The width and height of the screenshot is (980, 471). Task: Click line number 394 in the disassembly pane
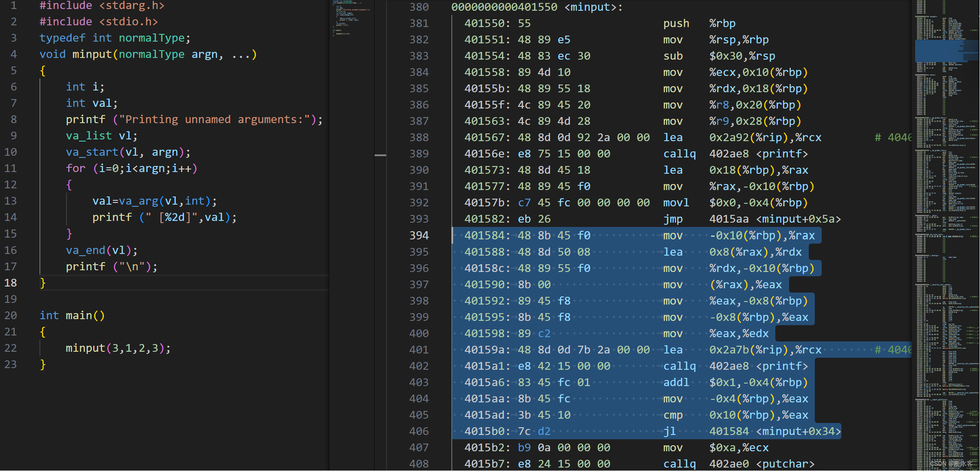419,235
